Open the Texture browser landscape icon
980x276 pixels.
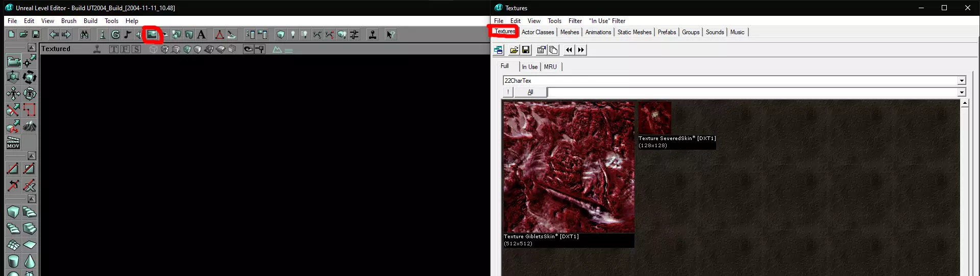point(152,34)
